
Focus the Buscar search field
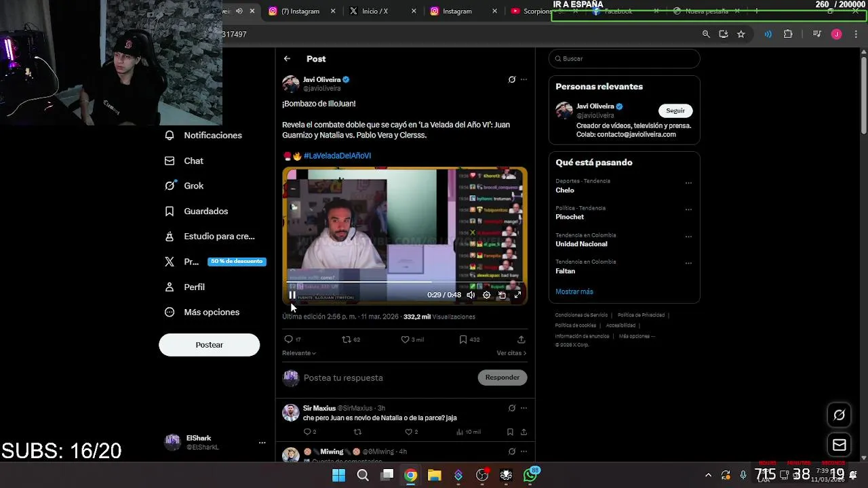[x=624, y=58]
